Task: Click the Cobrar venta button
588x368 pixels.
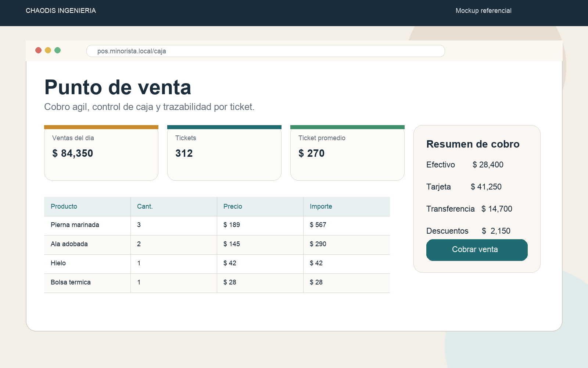Action: (477, 250)
